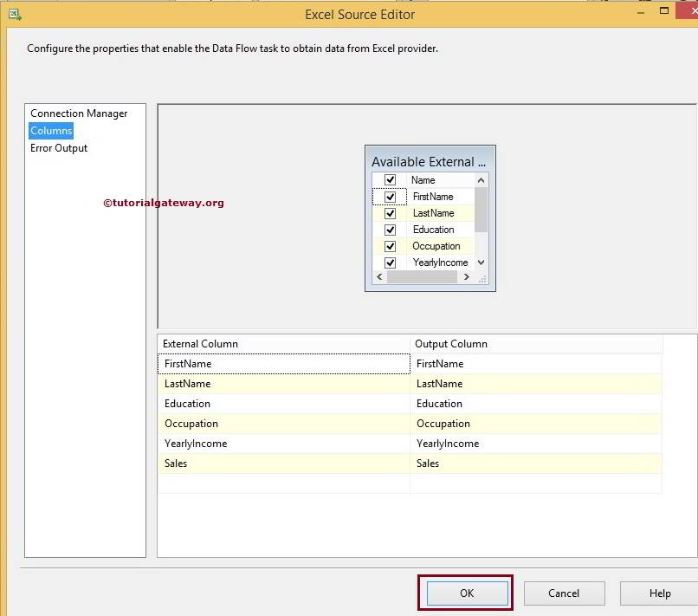Open the Error Output page

58,148
